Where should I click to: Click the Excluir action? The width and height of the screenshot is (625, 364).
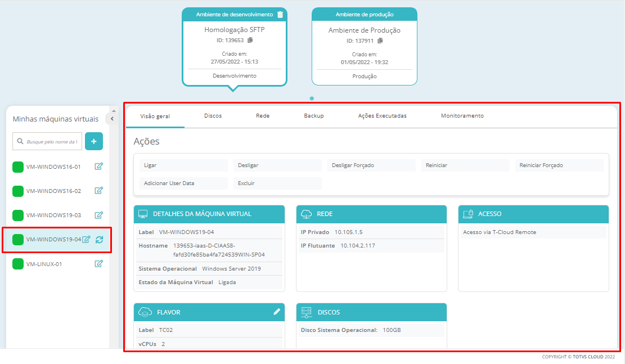[x=277, y=183]
